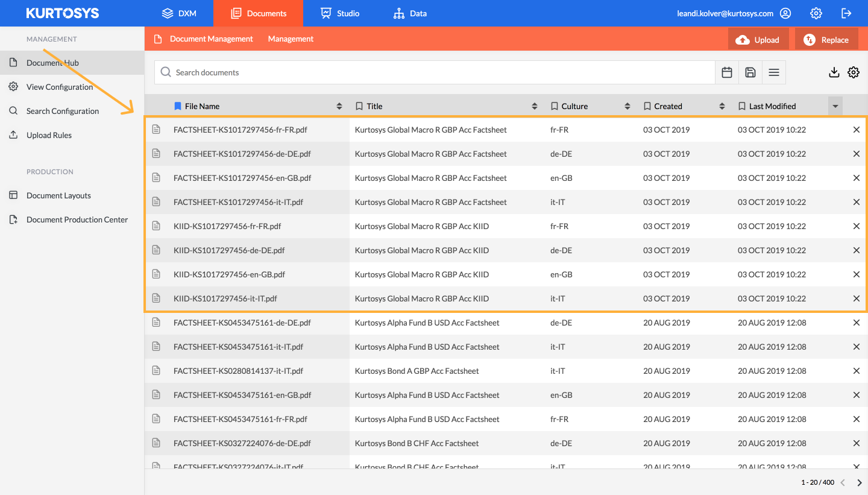The width and height of the screenshot is (868, 495).
Task: Click the logout icon
Action: [x=846, y=13]
